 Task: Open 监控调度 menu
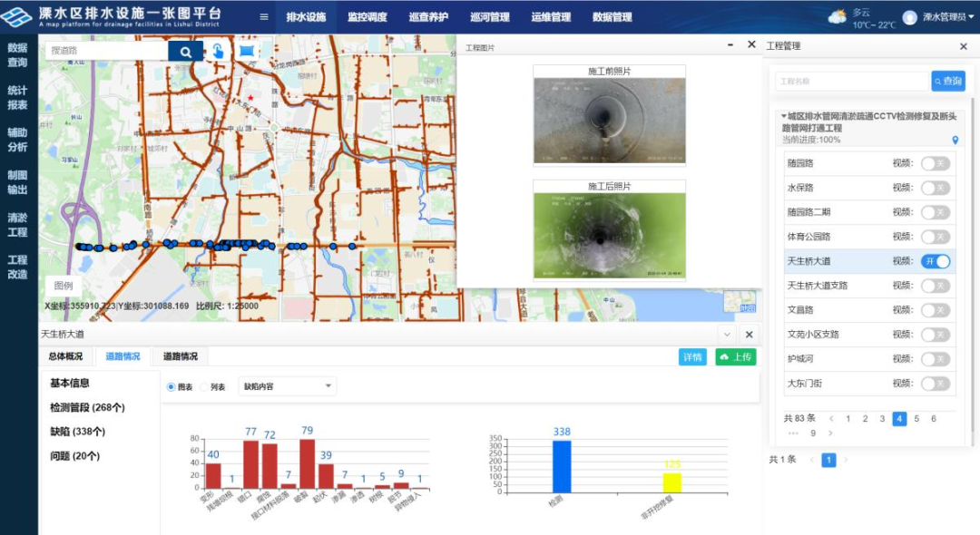coord(367,17)
